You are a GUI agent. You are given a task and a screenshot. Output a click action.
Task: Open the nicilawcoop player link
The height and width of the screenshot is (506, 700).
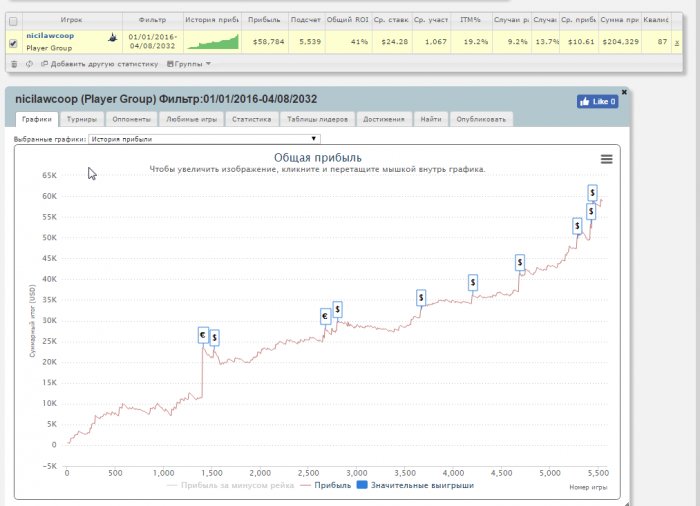[x=50, y=35]
